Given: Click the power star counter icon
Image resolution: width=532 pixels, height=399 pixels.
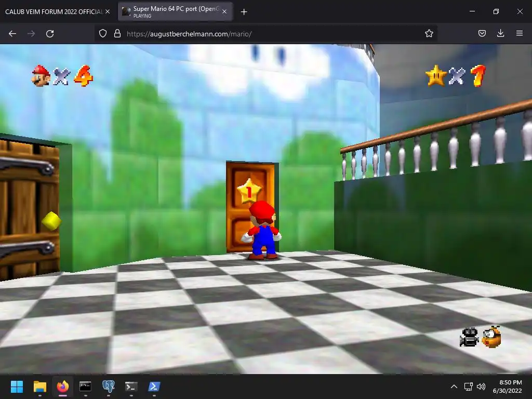Looking at the screenshot, I should coord(436,76).
